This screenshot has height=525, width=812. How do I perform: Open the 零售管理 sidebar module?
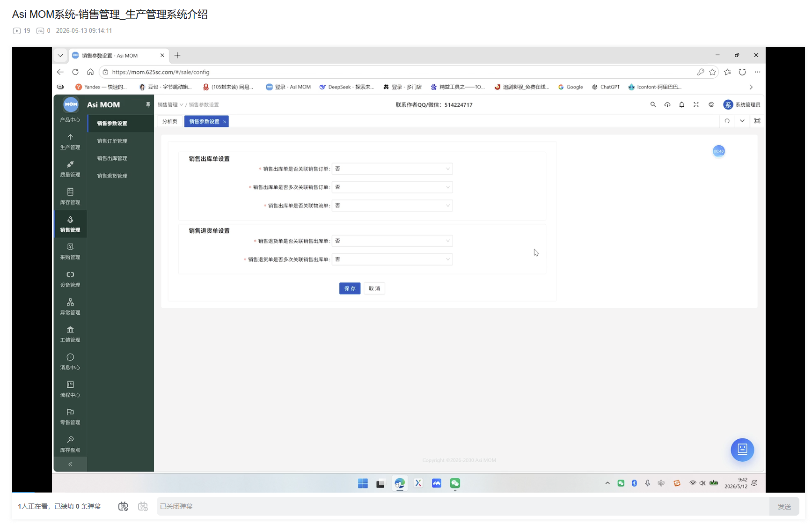70,417
